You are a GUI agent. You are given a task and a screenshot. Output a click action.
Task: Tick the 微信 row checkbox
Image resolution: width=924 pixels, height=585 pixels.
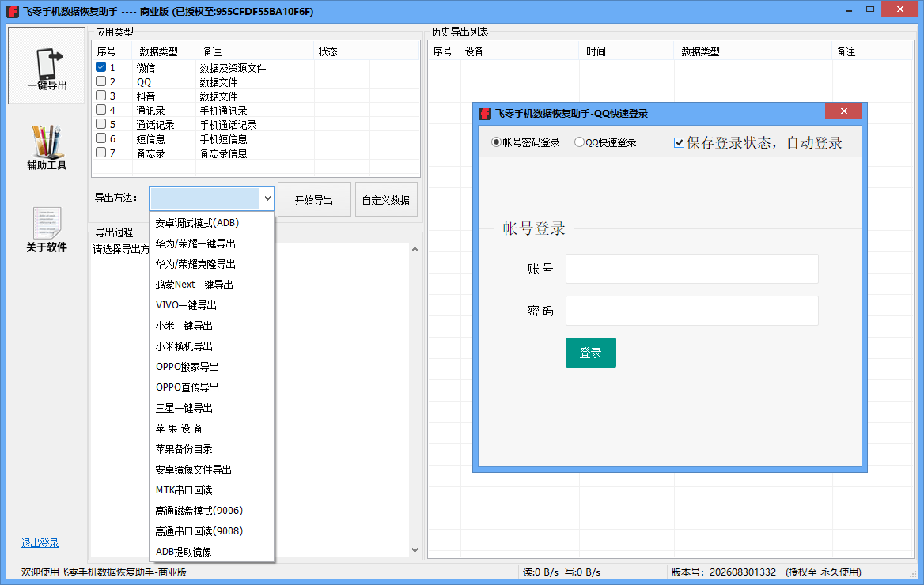tap(100, 67)
